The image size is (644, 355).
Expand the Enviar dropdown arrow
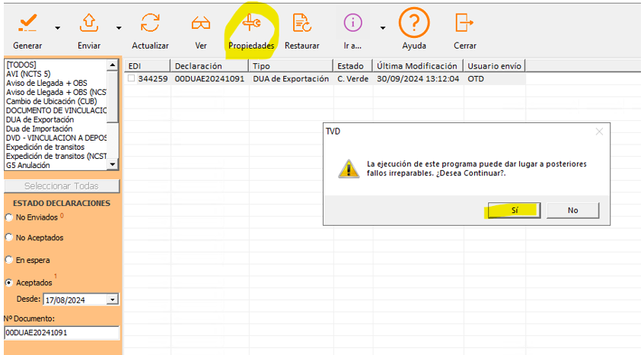118,28
